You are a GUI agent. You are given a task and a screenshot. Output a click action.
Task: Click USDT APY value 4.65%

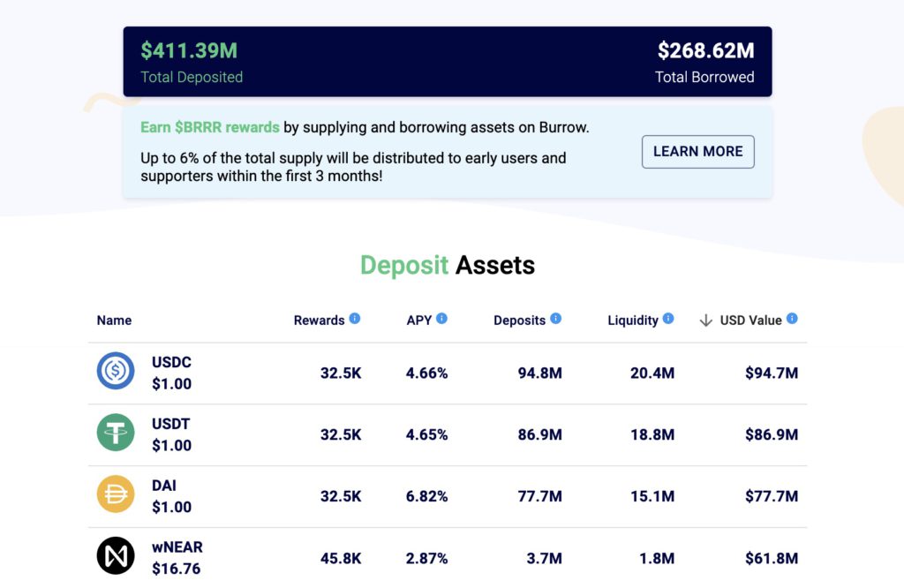click(x=426, y=434)
